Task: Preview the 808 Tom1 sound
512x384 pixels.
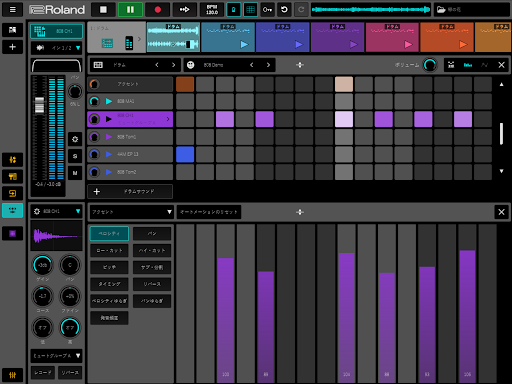Action: pyautogui.click(x=109, y=137)
